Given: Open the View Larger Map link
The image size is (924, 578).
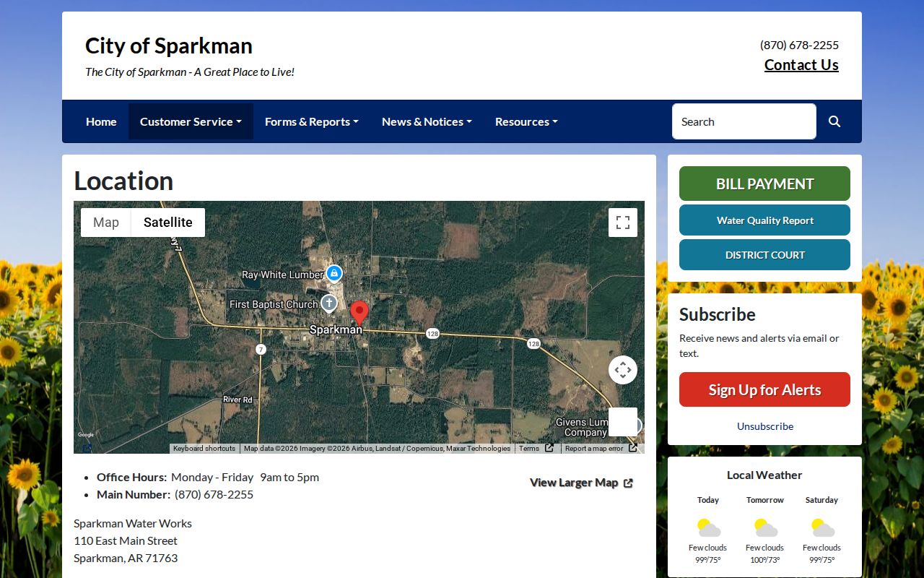Looking at the screenshot, I should [x=581, y=483].
